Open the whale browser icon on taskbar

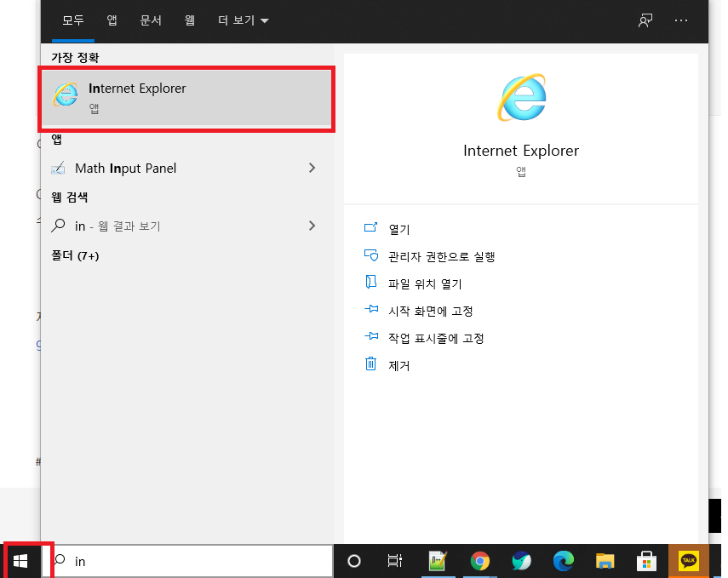pos(521,561)
